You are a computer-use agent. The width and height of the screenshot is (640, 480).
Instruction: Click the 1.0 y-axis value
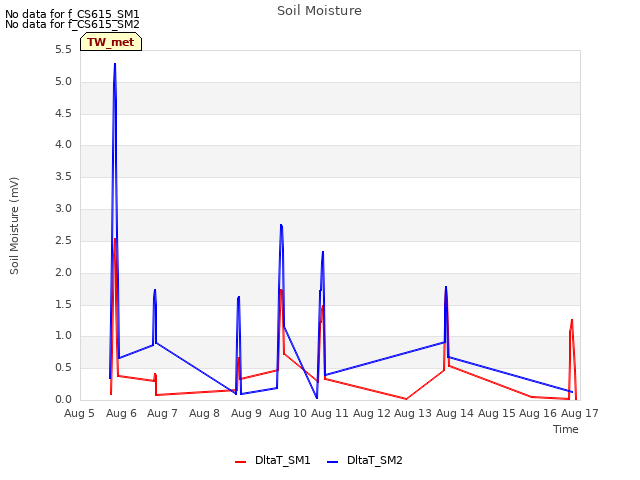coord(63,336)
